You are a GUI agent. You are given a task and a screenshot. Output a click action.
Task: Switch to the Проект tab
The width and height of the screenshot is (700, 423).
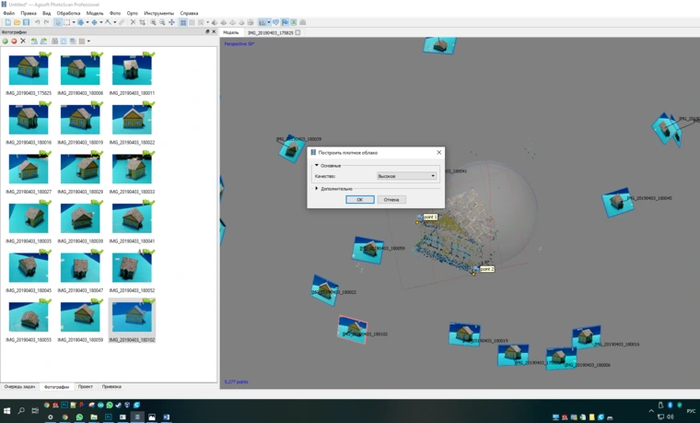(x=85, y=386)
